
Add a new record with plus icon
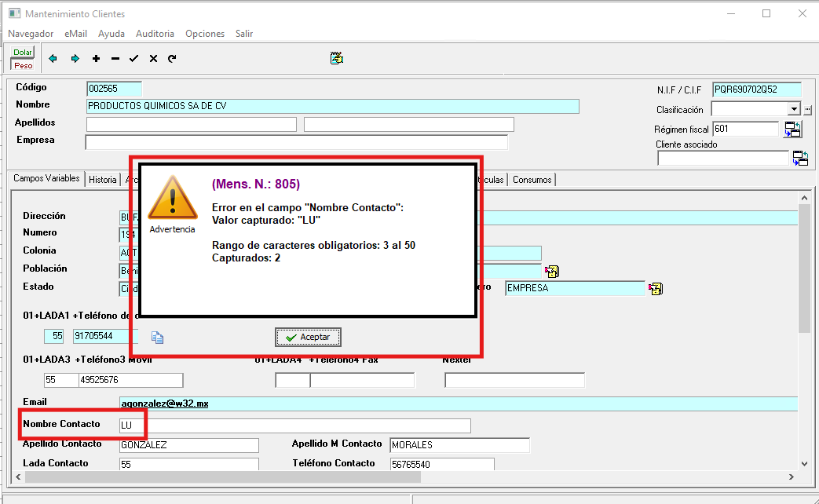point(96,59)
